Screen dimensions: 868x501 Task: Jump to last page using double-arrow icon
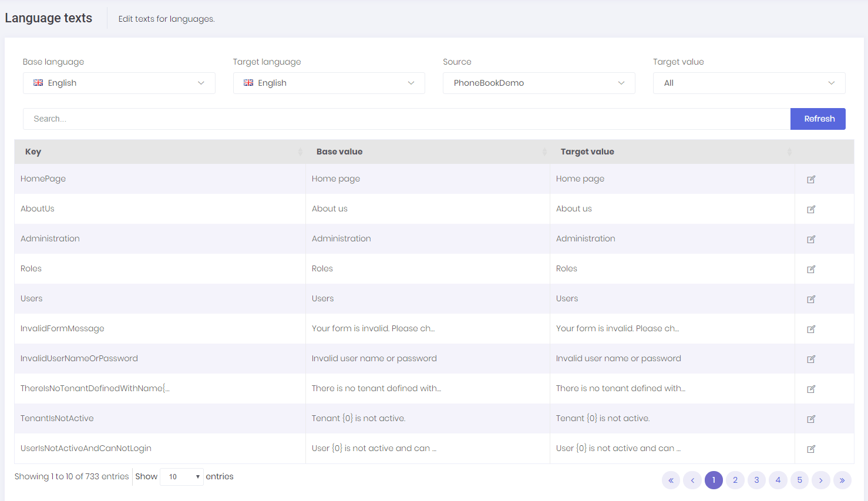(842, 480)
